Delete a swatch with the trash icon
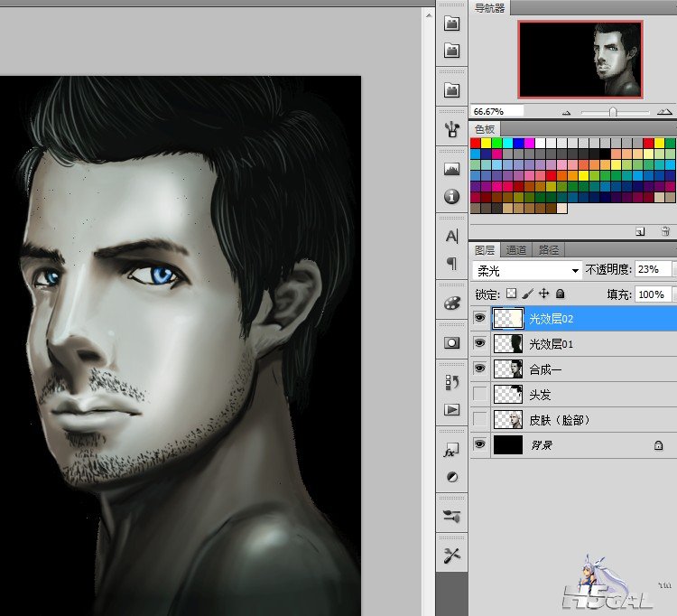Screen dimensions: 677x616 tap(665, 231)
